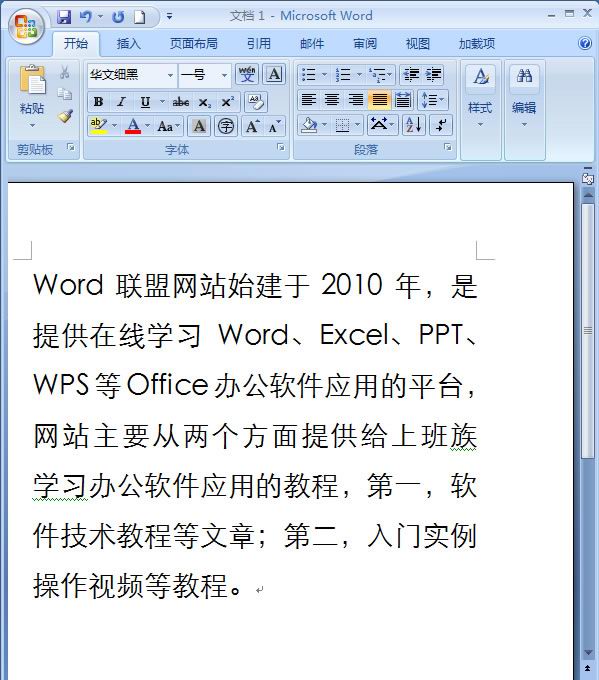Switch to the 邮件 tab
Image resolution: width=599 pixels, height=680 pixels.
pos(312,43)
